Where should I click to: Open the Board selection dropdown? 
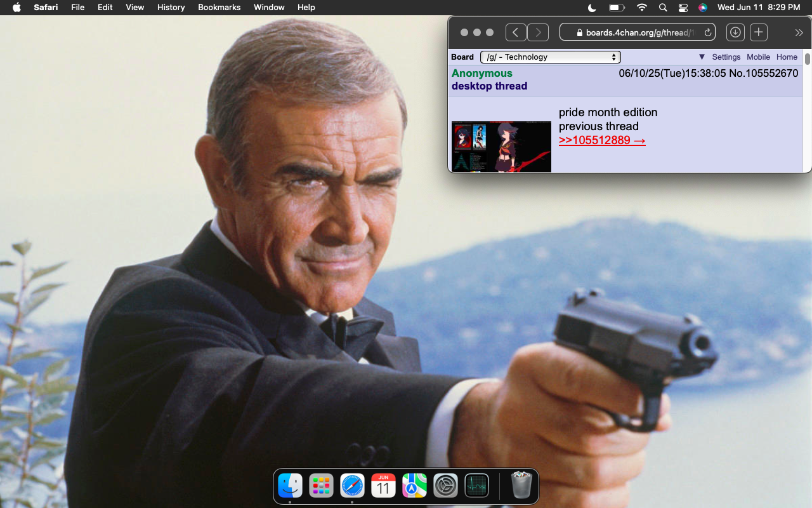tap(551, 57)
